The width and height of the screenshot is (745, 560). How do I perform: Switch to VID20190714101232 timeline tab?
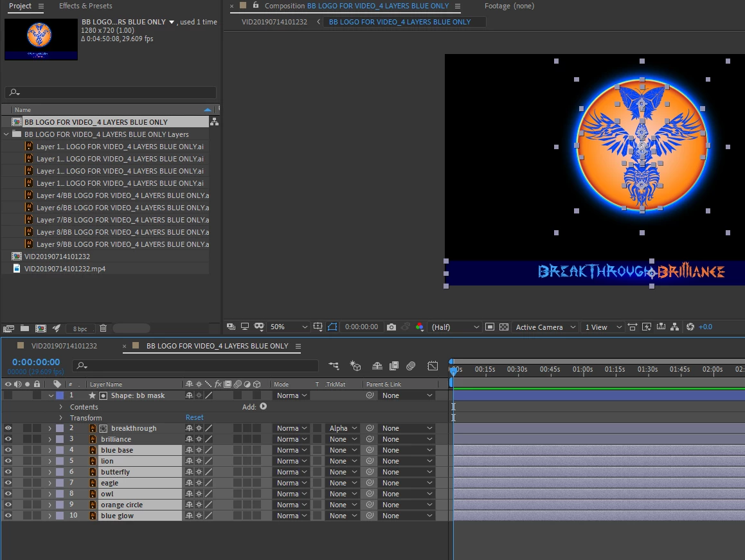point(64,346)
